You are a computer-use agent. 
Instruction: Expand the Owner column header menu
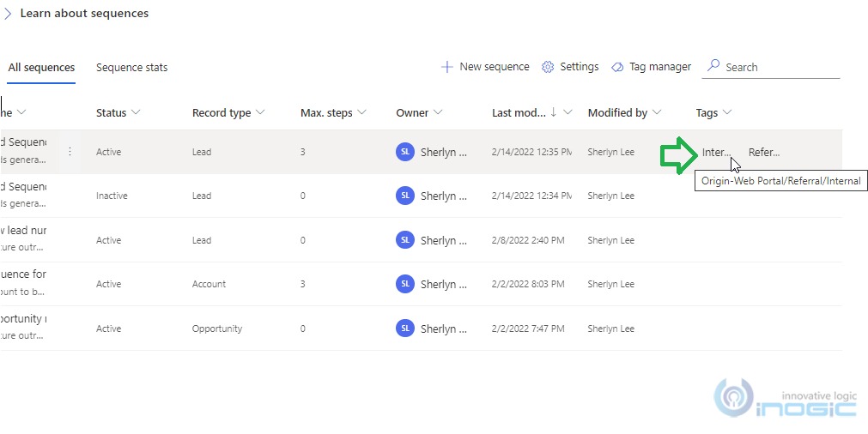(x=438, y=112)
